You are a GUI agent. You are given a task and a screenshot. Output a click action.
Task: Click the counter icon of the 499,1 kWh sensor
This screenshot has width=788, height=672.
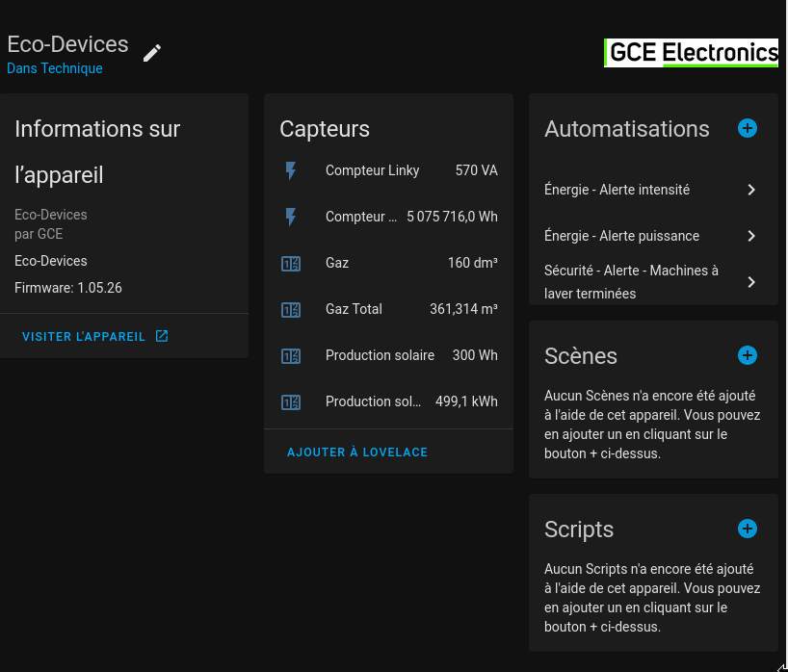(x=291, y=401)
